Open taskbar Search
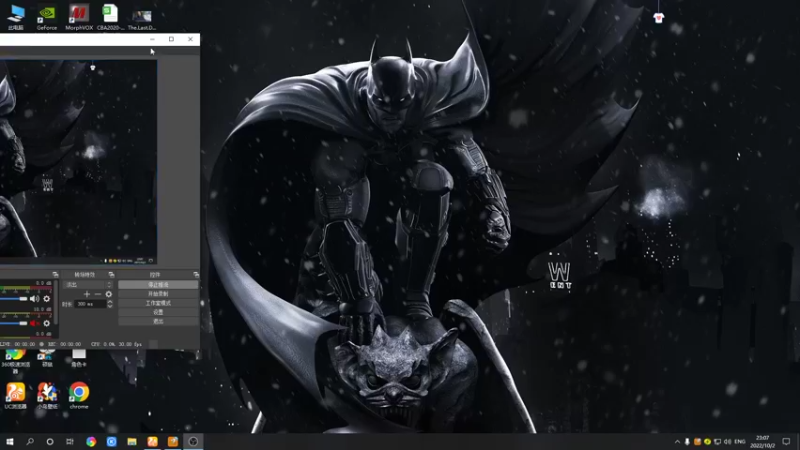The width and height of the screenshot is (800, 450). tap(30, 441)
